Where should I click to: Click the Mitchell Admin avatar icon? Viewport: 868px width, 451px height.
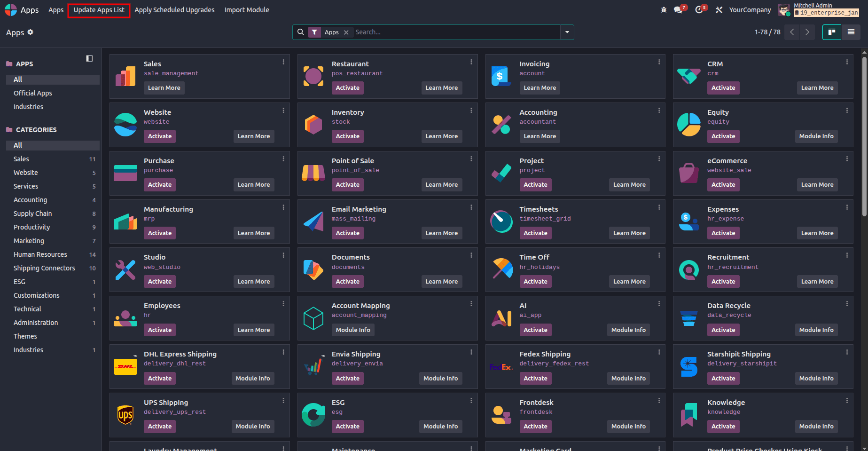pos(784,9)
